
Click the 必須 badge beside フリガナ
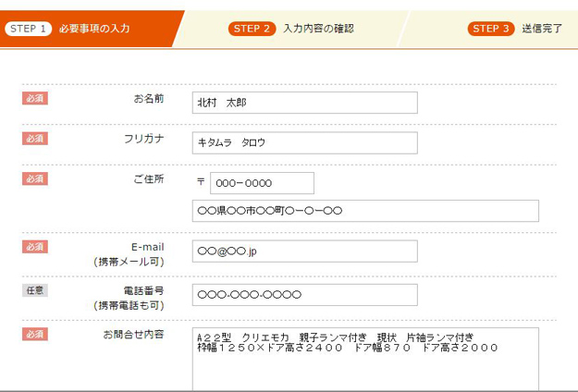click(35, 139)
